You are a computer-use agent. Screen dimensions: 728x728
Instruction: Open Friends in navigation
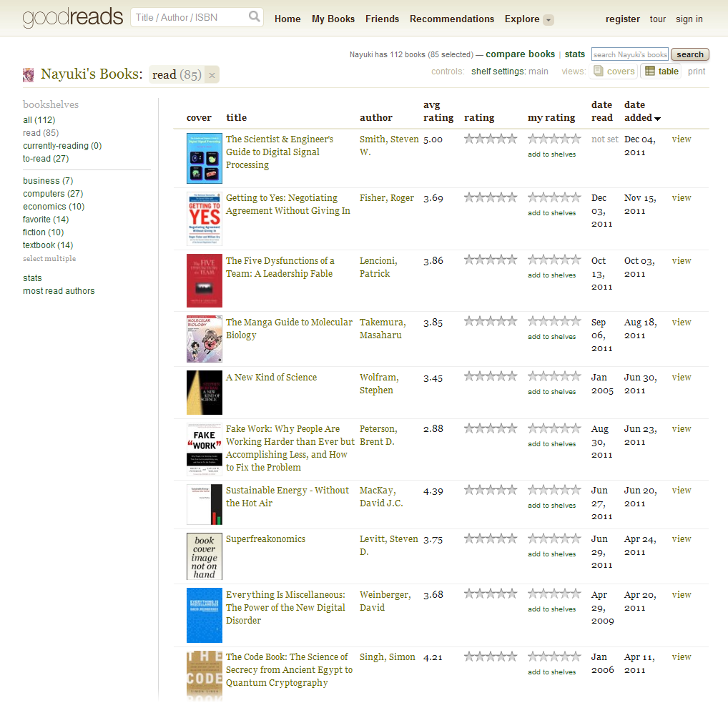coord(382,19)
